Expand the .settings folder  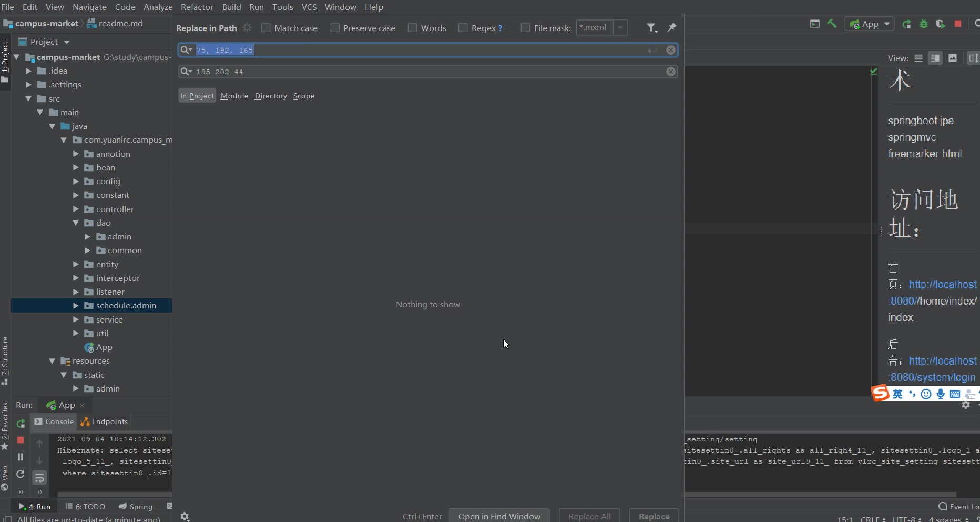[x=29, y=85]
